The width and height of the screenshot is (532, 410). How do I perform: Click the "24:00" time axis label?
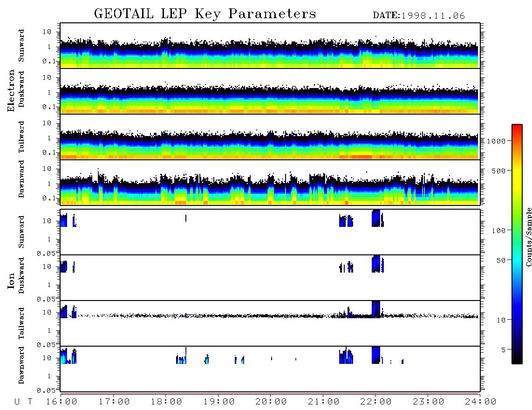pyautogui.click(x=481, y=402)
